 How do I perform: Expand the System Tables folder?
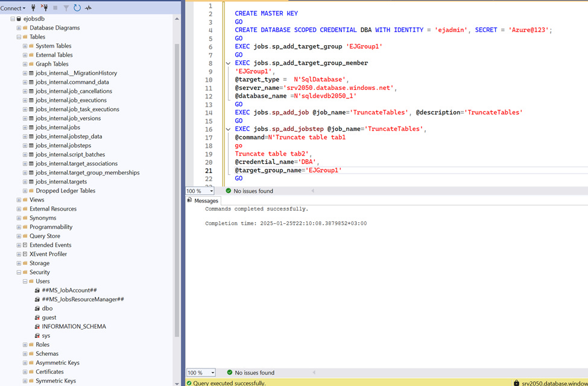click(25, 46)
